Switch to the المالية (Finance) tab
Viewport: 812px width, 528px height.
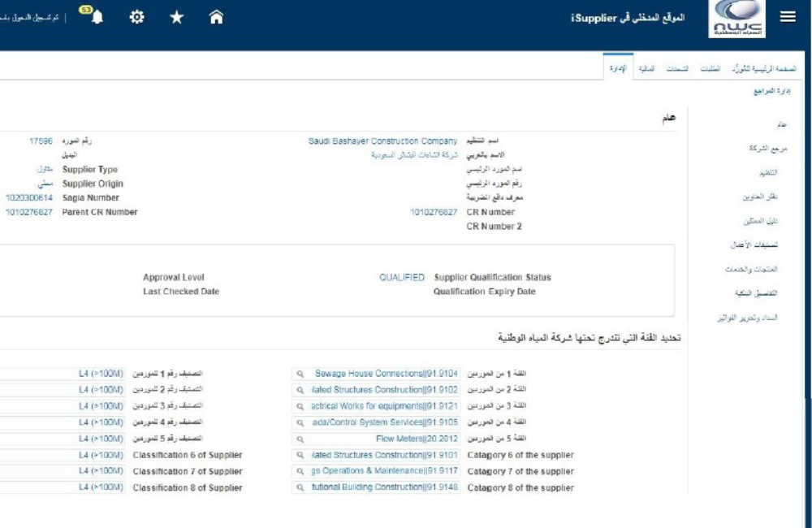pyautogui.click(x=646, y=68)
